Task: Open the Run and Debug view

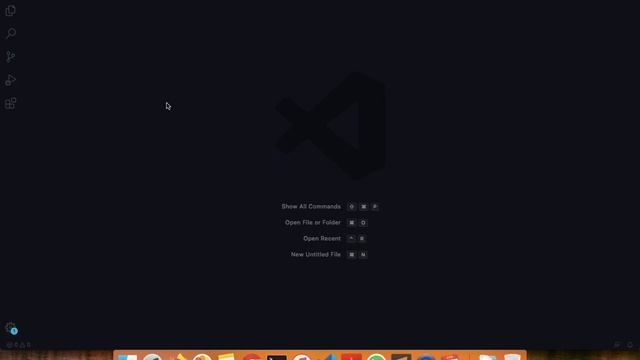Action: pos(11,80)
